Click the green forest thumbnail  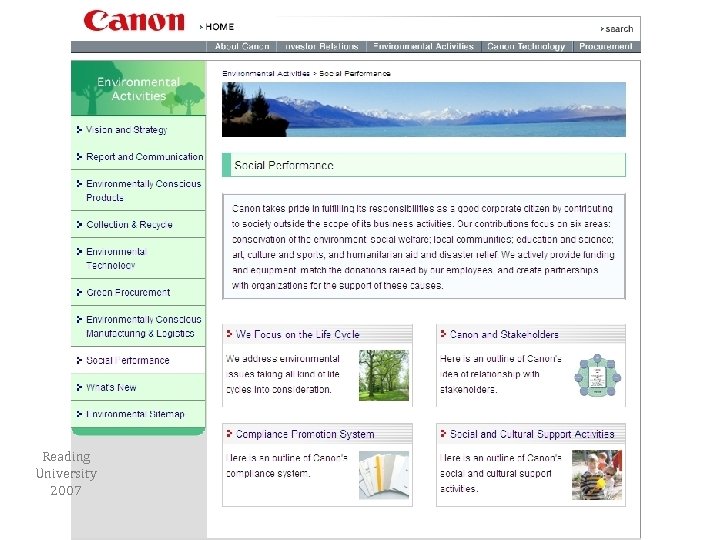[x=384, y=375]
